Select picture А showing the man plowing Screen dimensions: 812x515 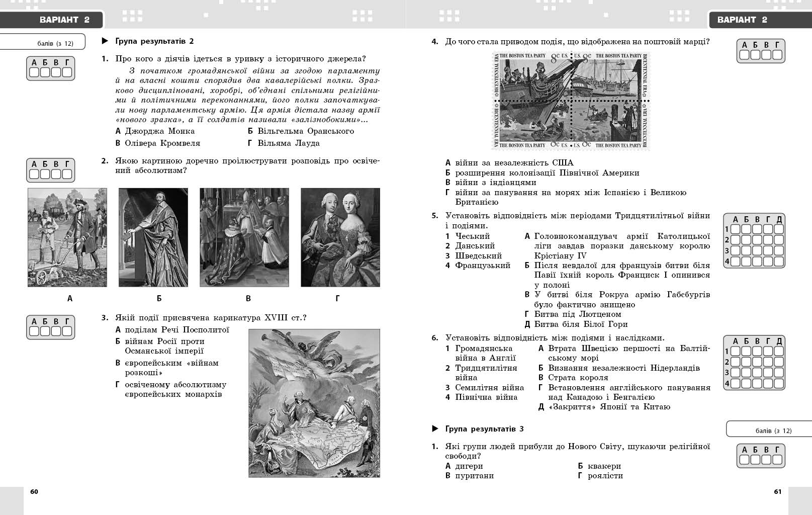pos(67,237)
